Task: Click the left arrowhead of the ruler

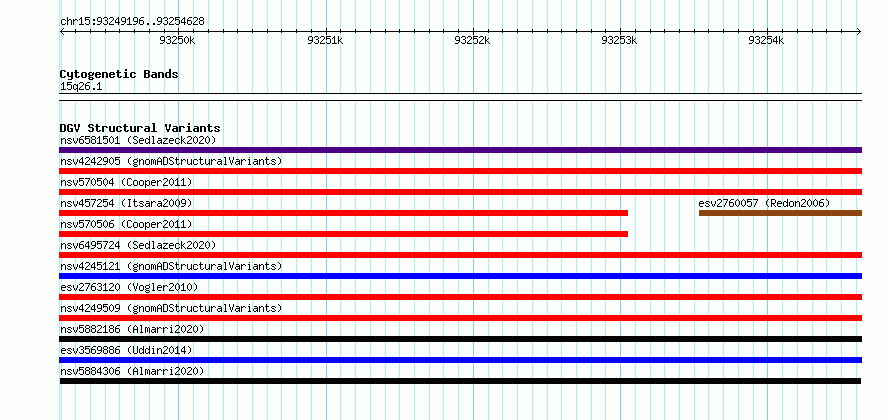Action: [62, 31]
